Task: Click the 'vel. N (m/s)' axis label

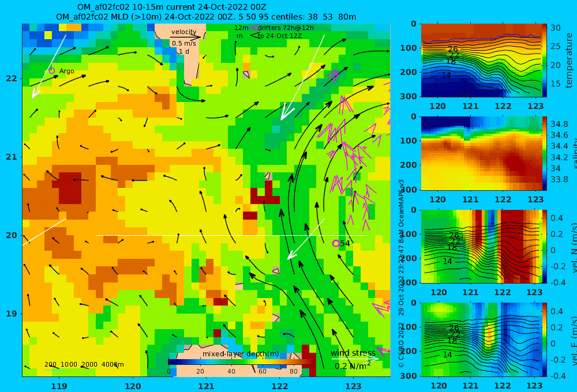Action: click(574, 247)
